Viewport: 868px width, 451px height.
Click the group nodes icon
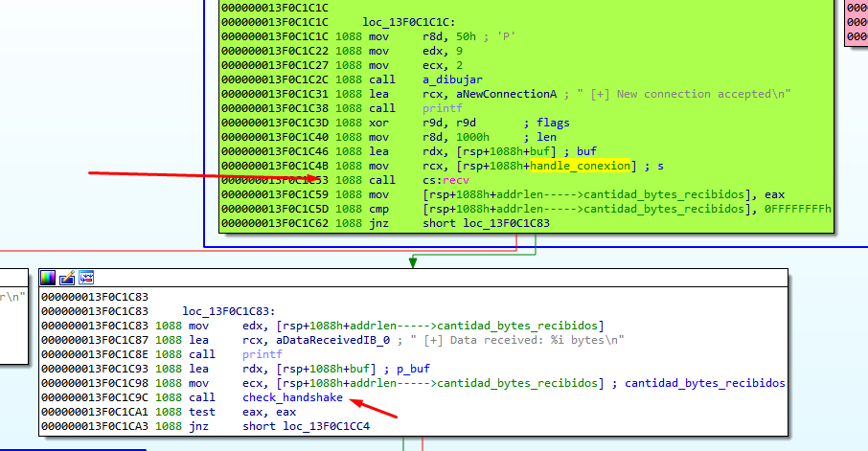pyautogui.click(x=86, y=278)
